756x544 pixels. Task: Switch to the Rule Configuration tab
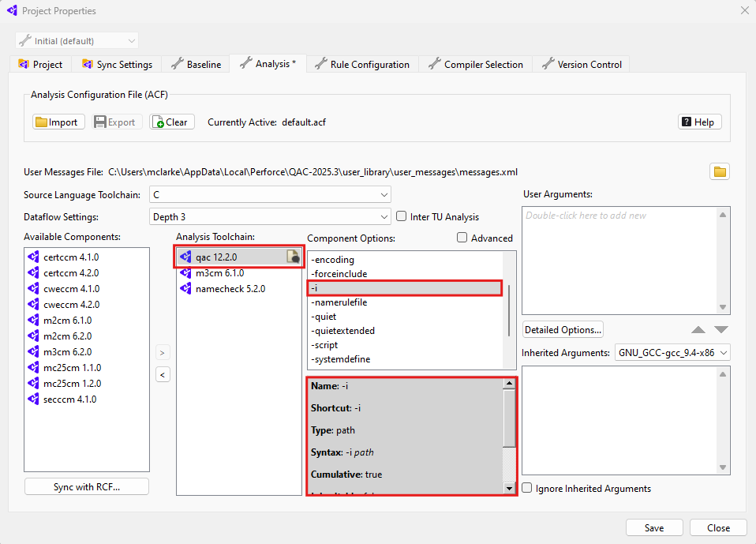(361, 65)
